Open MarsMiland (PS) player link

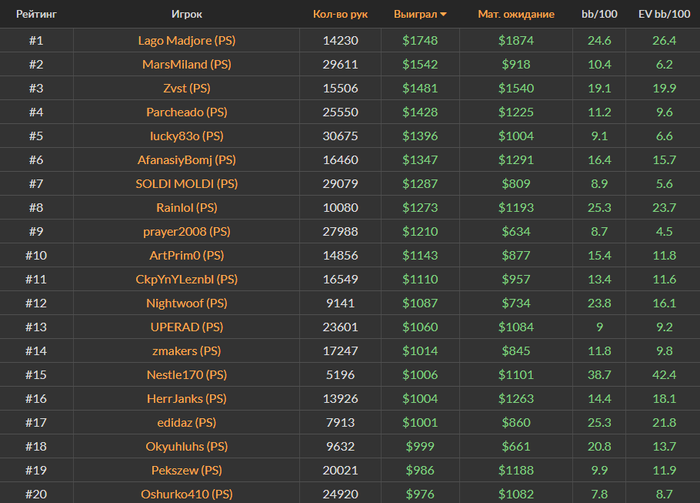coord(187,64)
